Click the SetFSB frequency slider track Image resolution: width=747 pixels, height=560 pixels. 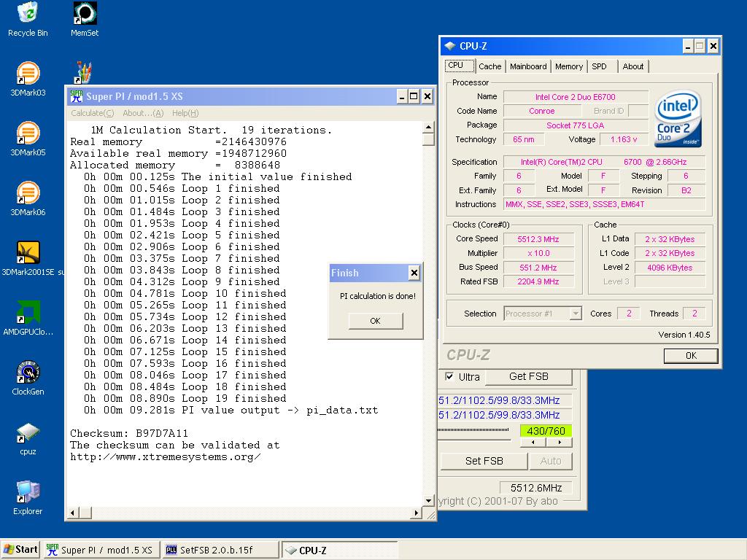[473, 430]
